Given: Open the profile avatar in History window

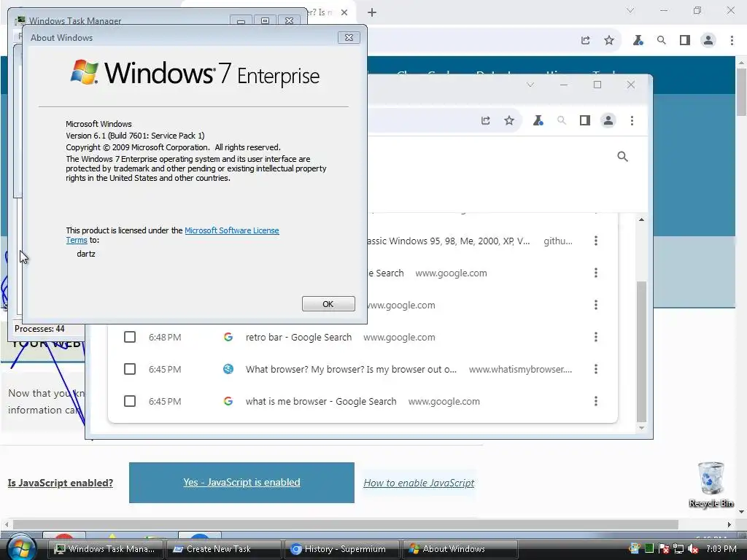Looking at the screenshot, I should pyautogui.click(x=608, y=120).
